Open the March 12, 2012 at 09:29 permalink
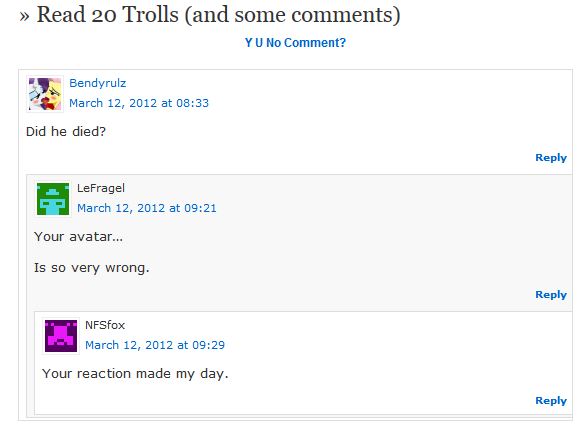The image size is (588, 427). pos(155,345)
